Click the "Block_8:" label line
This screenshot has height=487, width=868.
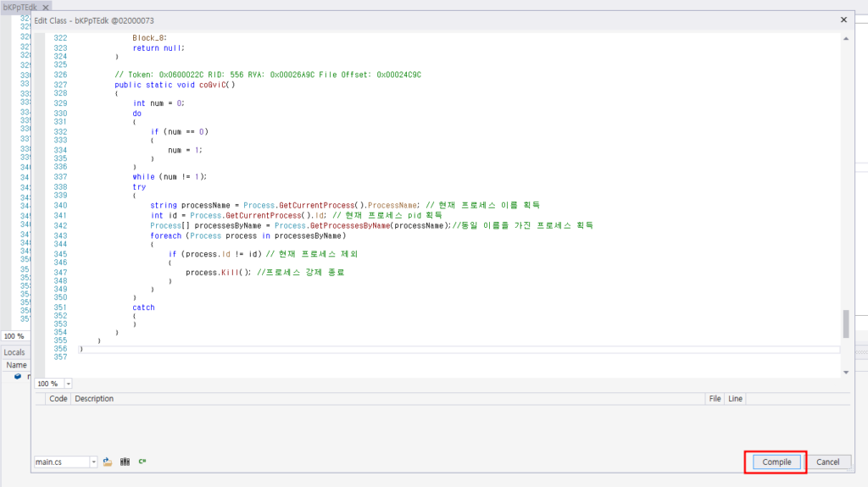(x=149, y=38)
